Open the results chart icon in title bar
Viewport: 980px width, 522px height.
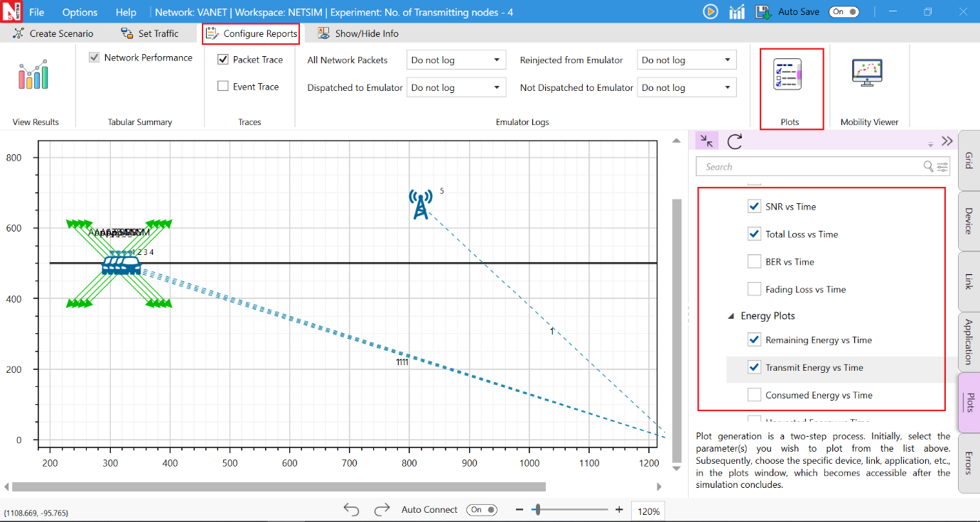738,11
